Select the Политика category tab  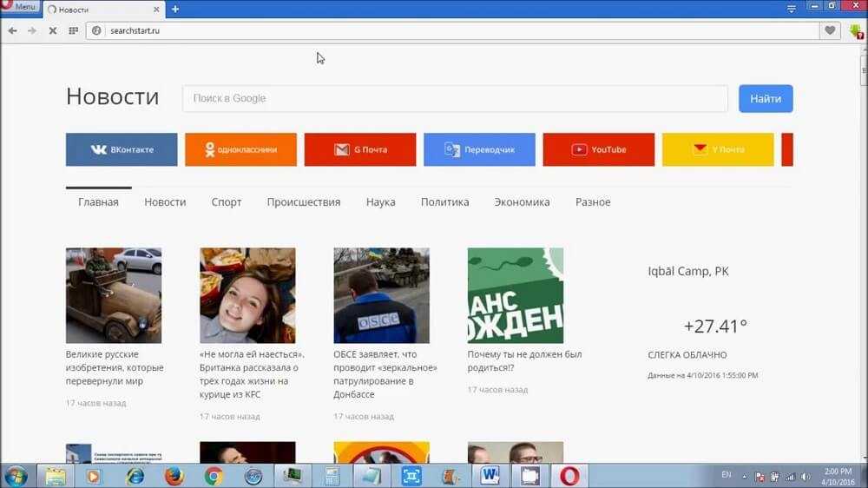[x=444, y=202]
